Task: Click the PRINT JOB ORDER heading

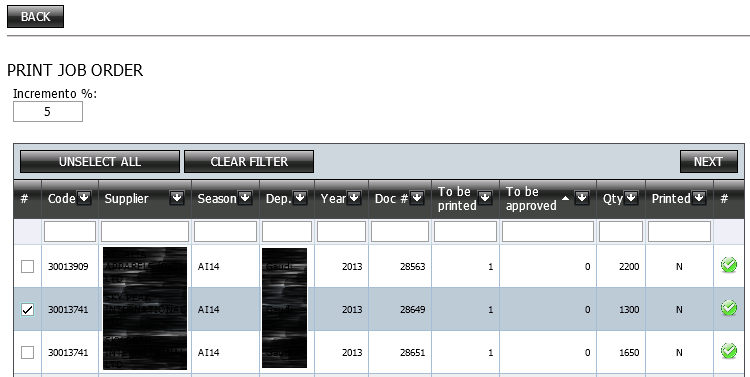Action: 75,70
